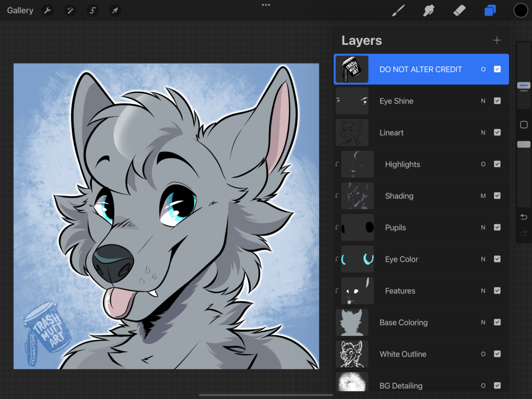Hide the BG Detailing layer
The image size is (532, 399).
pyautogui.click(x=497, y=385)
